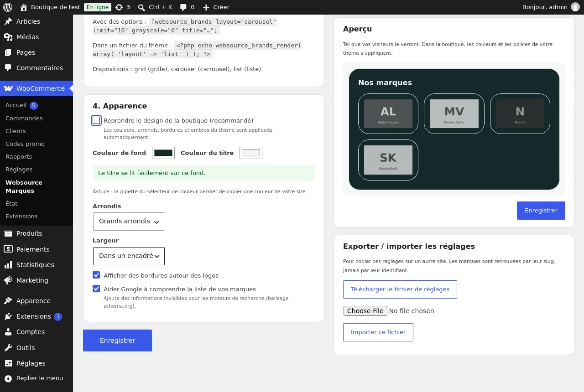Click the admin avatar icon
This screenshot has height=392, width=584.
(575, 7)
